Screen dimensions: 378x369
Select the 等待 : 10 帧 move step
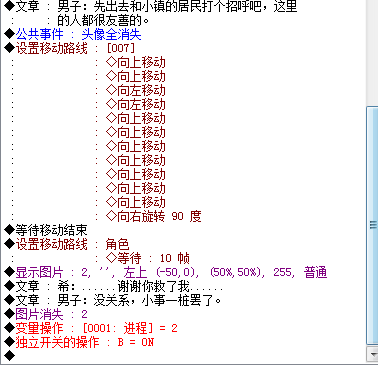coord(148,258)
